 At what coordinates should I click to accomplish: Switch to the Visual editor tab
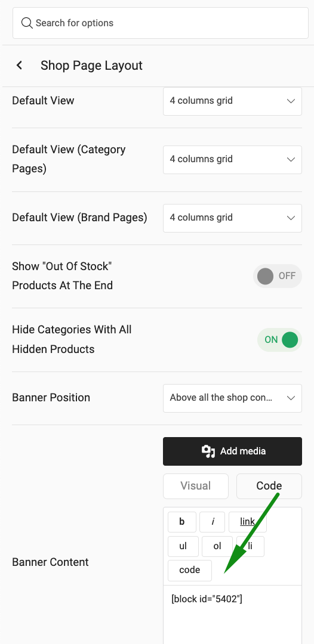pos(196,486)
